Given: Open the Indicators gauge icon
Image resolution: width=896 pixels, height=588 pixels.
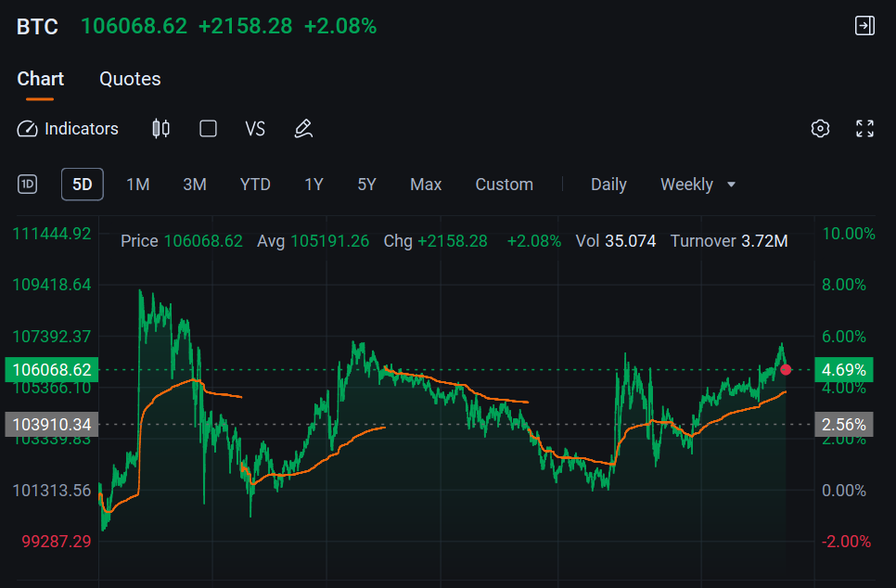Looking at the screenshot, I should tap(27, 129).
